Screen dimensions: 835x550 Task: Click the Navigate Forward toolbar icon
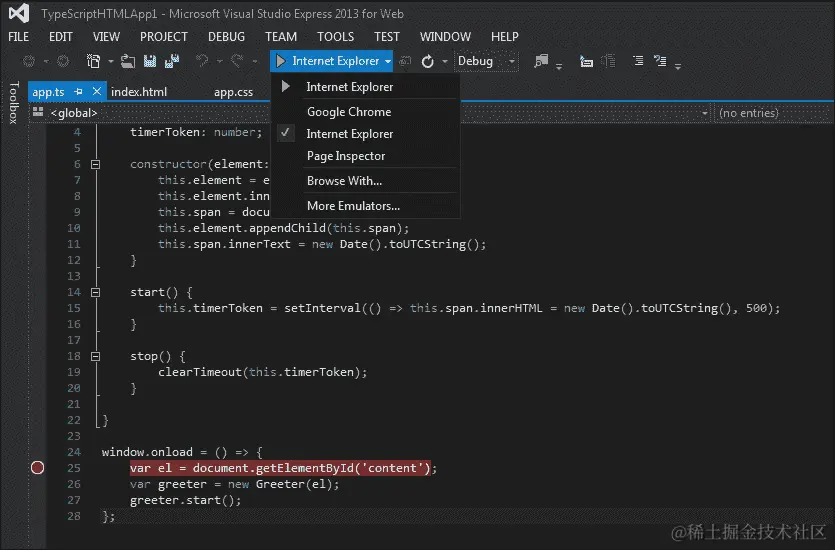[x=63, y=61]
